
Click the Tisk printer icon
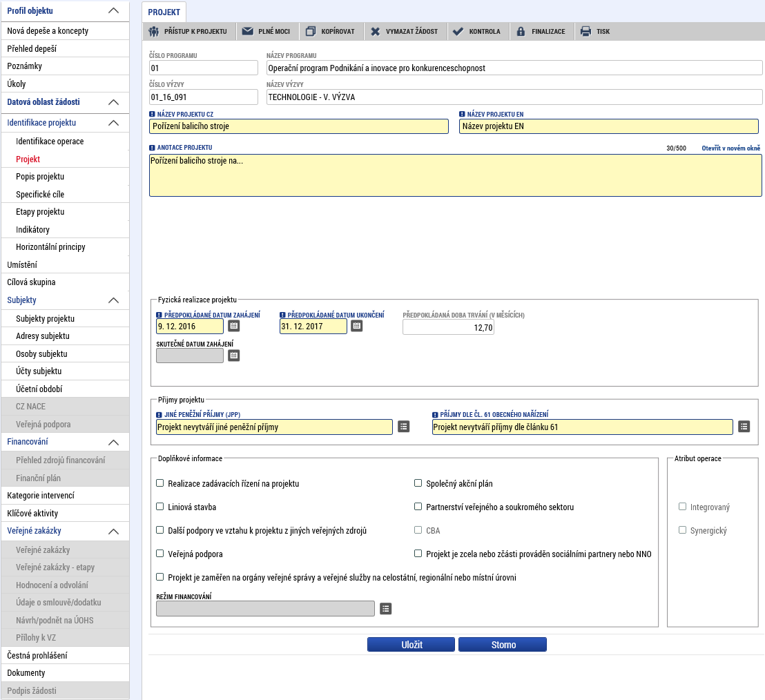coord(586,32)
